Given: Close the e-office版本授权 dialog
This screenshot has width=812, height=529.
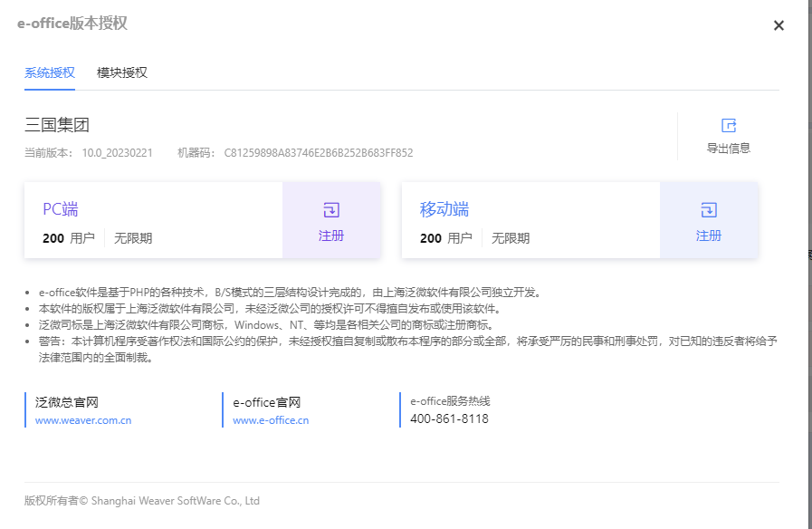Looking at the screenshot, I should point(779,25).
